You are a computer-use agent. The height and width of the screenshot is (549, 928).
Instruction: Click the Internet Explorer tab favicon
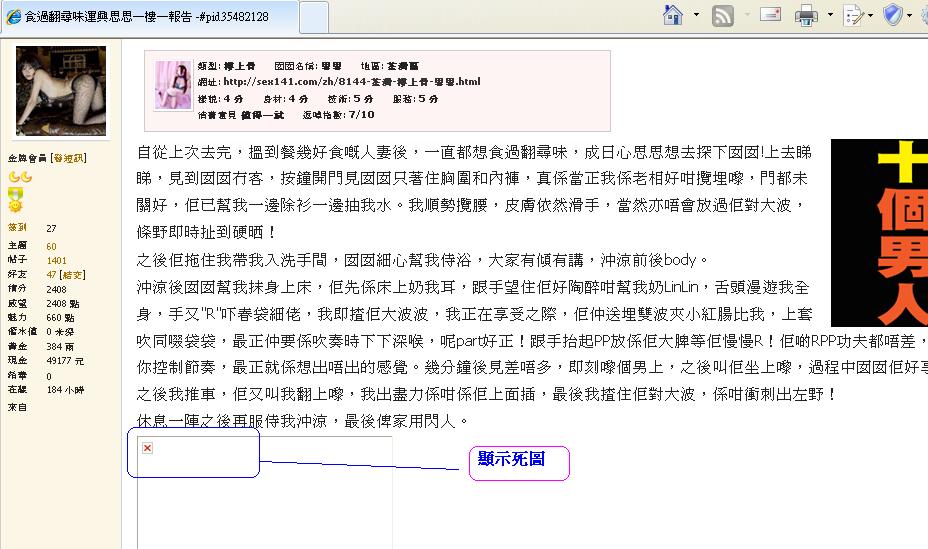13,17
